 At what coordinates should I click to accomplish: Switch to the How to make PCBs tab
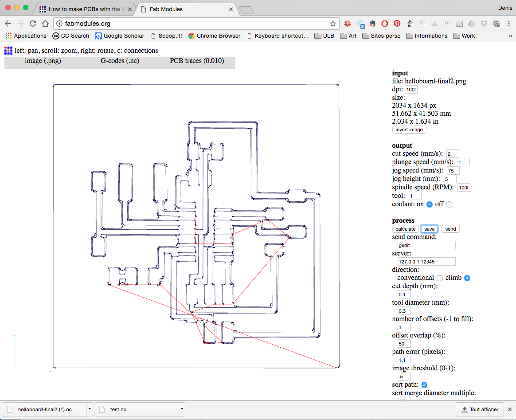tap(83, 9)
